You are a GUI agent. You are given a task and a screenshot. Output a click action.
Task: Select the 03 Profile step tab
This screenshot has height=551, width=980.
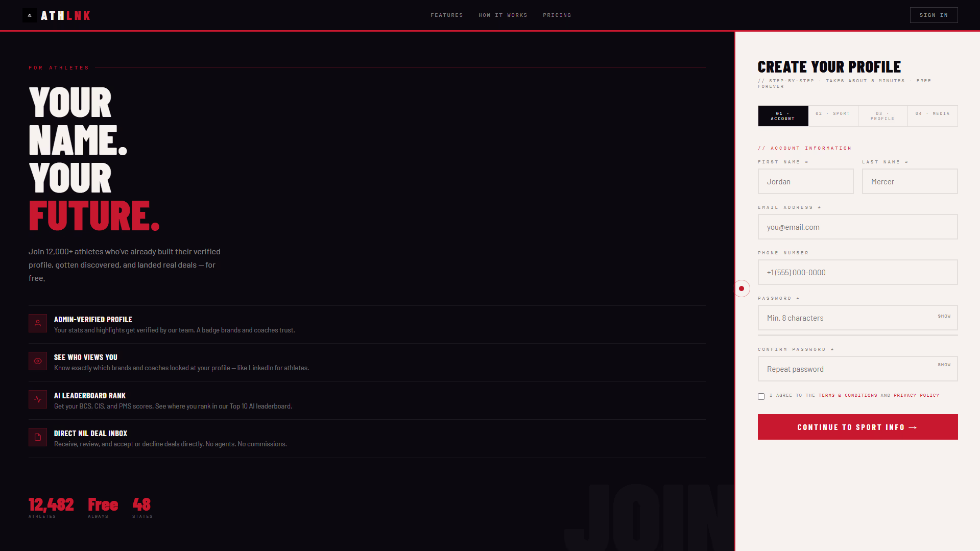pyautogui.click(x=882, y=116)
